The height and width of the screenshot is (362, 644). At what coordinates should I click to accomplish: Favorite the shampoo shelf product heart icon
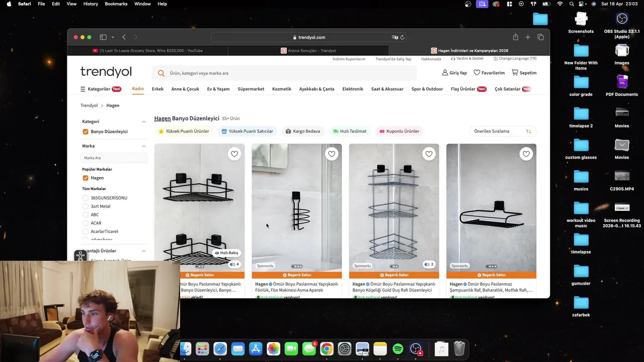point(526,154)
